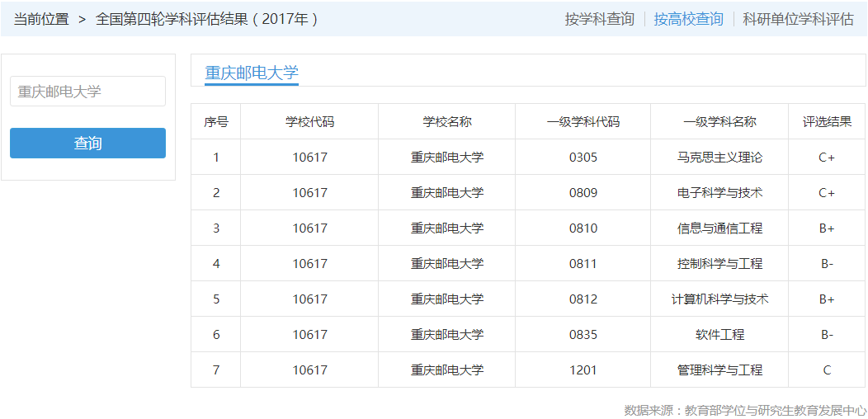Click discipline code 0811
This screenshot has height=419, width=868.
[x=583, y=263]
